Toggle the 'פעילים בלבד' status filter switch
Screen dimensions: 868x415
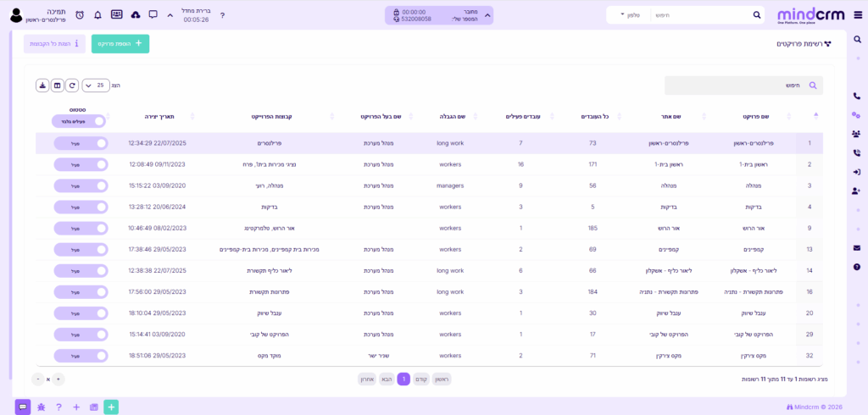click(x=79, y=121)
